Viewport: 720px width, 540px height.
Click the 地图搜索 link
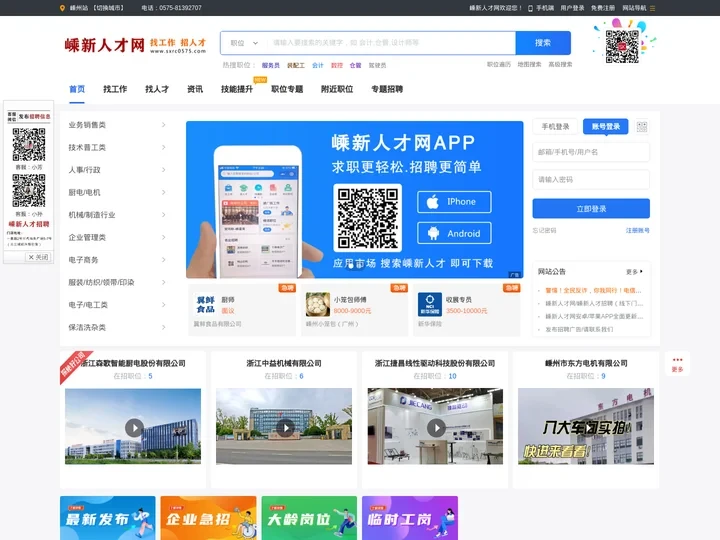pyautogui.click(x=529, y=65)
